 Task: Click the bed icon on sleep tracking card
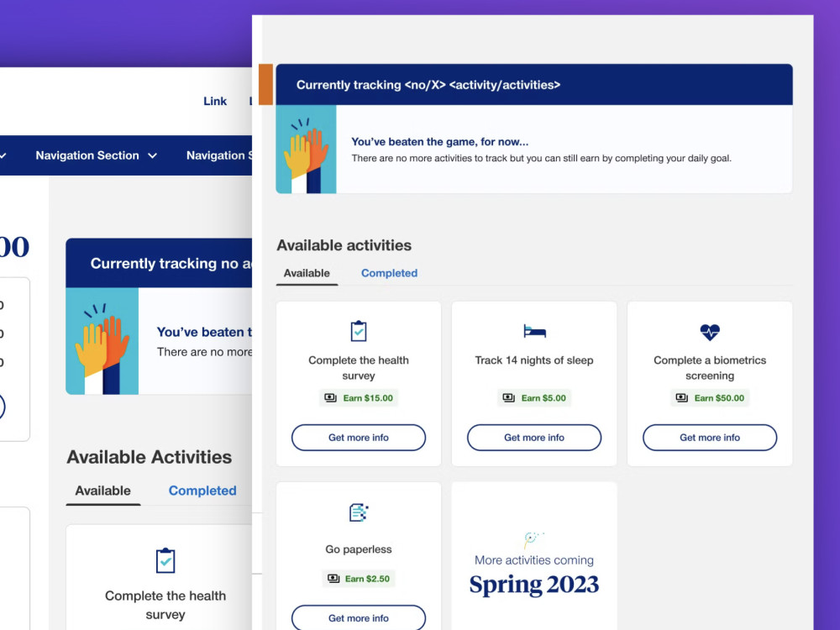pyautogui.click(x=534, y=331)
